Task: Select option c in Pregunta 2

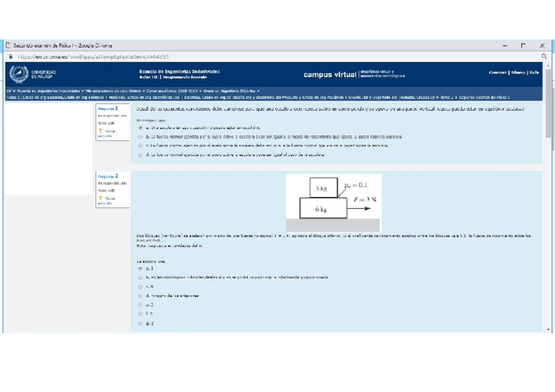Action: [x=141, y=287]
